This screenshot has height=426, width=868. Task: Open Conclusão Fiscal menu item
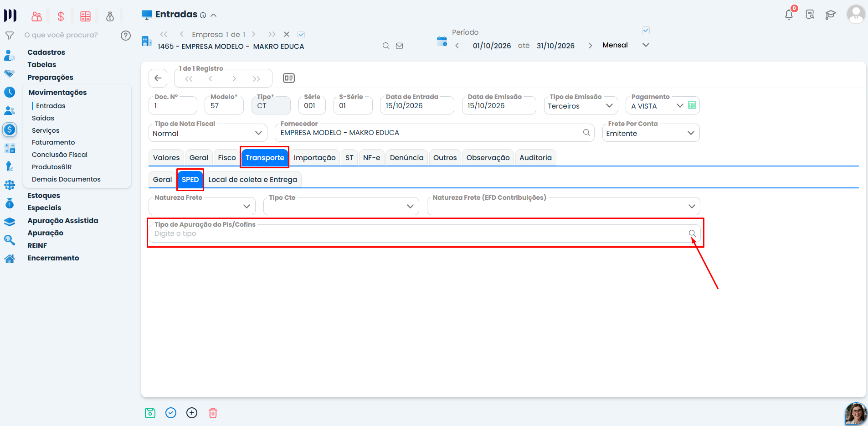pos(60,155)
